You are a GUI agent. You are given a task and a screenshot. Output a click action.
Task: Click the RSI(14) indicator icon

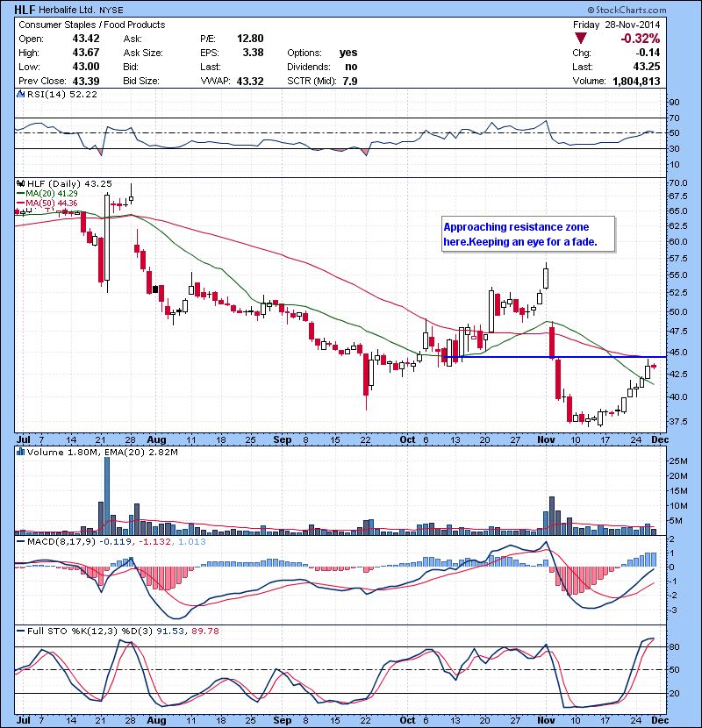(x=20, y=94)
